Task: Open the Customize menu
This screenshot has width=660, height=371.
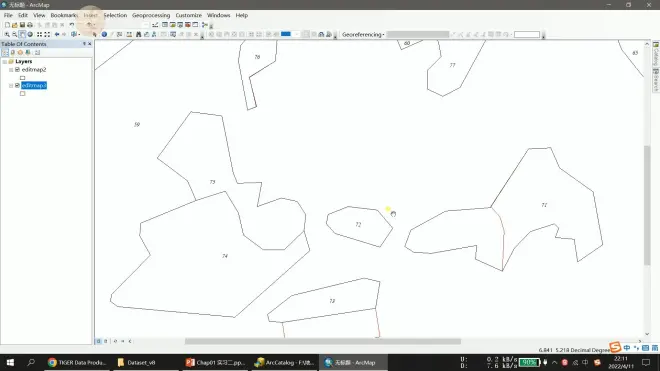Action: tap(189, 15)
